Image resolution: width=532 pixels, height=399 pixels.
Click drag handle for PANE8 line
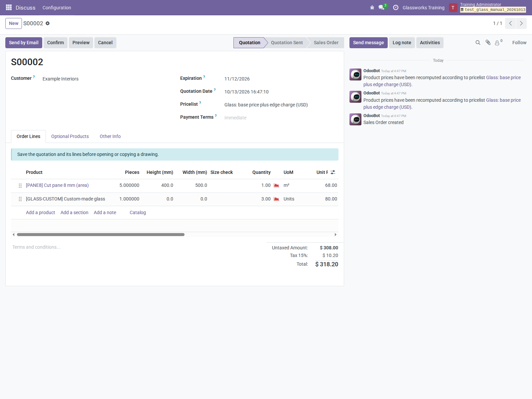(20, 186)
